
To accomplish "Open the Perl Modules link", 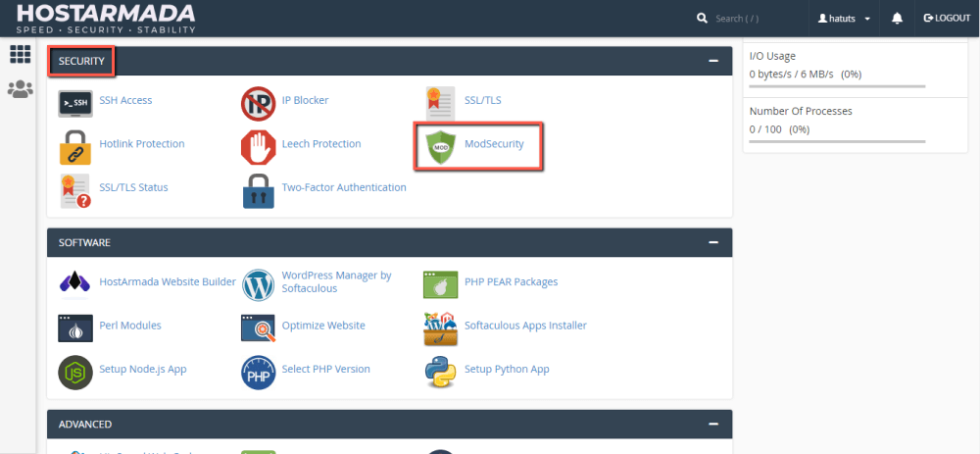I will [x=130, y=326].
